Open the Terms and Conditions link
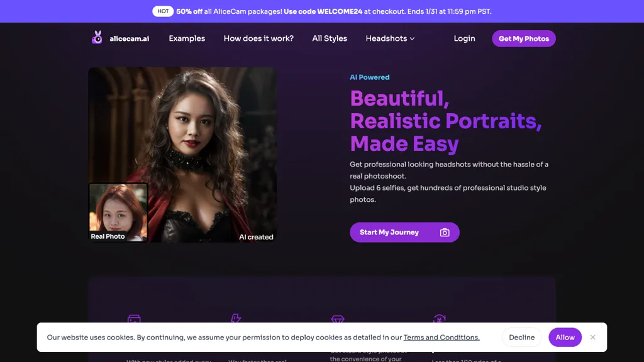The width and height of the screenshot is (644, 362). click(441, 337)
